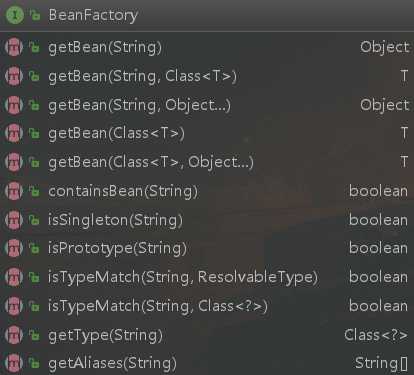This screenshot has height=375, width=414.
Task: Click the Class<?> return type of getType
Action: click(x=376, y=335)
